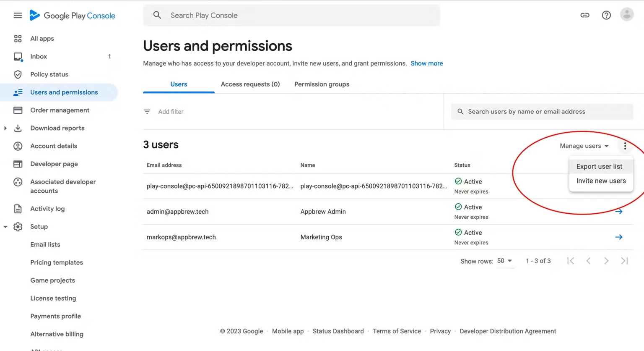
Task: Open markops@appbrew.tech user via arrow
Action: 619,237
